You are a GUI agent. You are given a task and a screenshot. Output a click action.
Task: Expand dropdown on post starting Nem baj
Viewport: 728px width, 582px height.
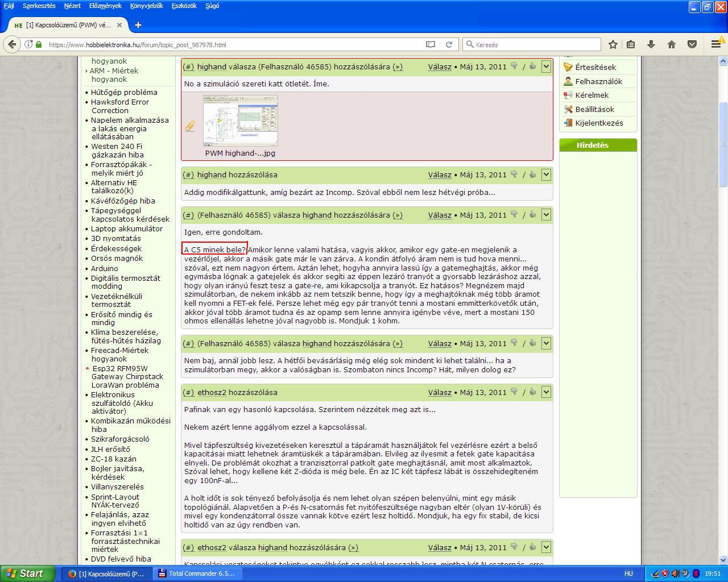pyautogui.click(x=546, y=343)
